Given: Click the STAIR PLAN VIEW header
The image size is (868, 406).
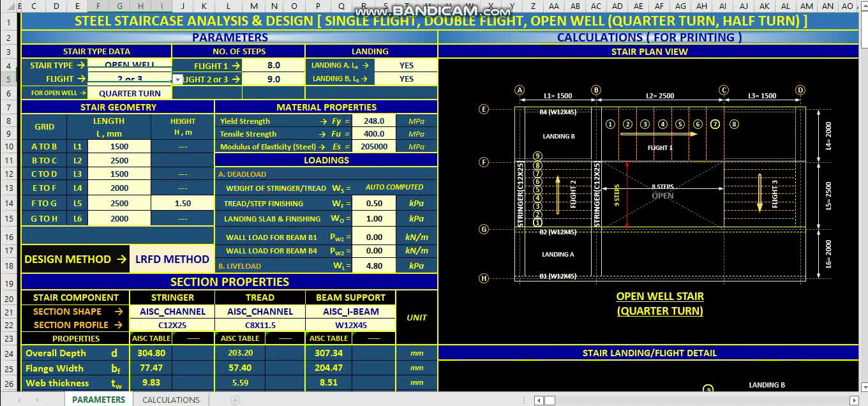Looking at the screenshot, I should [649, 51].
